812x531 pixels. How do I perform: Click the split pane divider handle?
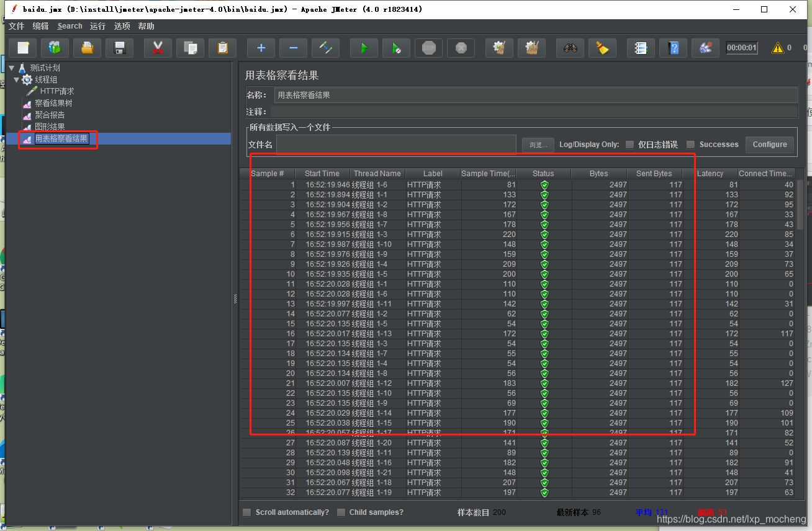tap(235, 298)
